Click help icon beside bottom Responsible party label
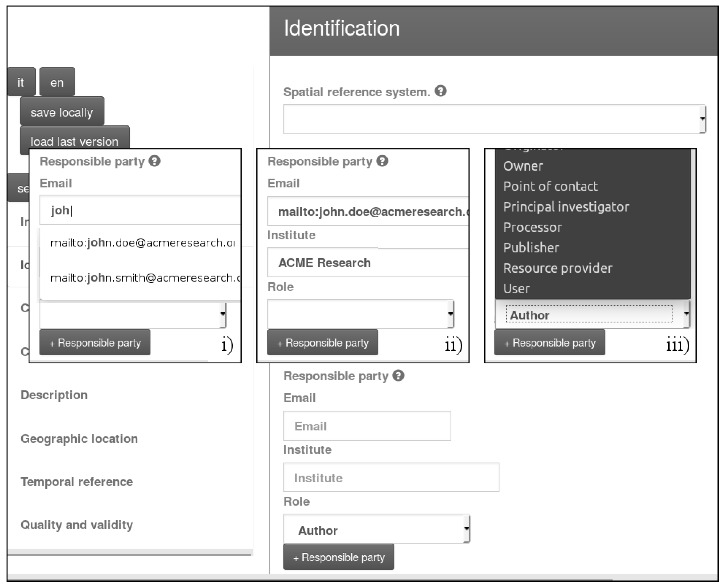727x588 pixels. [398, 376]
